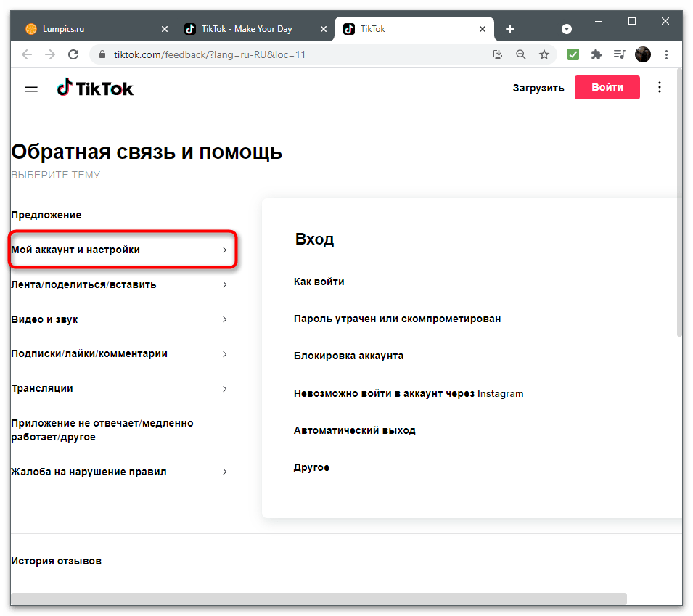The image size is (693, 616).
Task: Reload the current page
Action: click(x=73, y=54)
